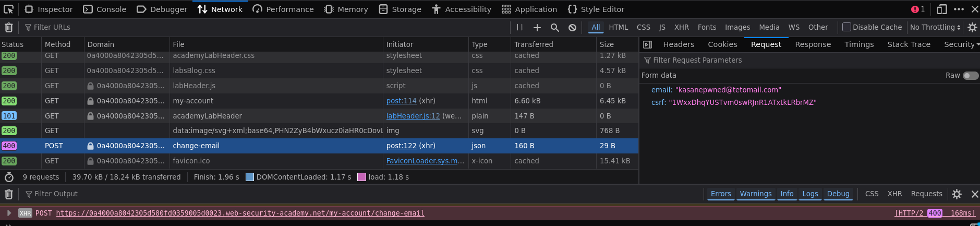Viewport: 980px width, 226px height.
Task: Sort by the Transferred column header
Action: [553, 44]
